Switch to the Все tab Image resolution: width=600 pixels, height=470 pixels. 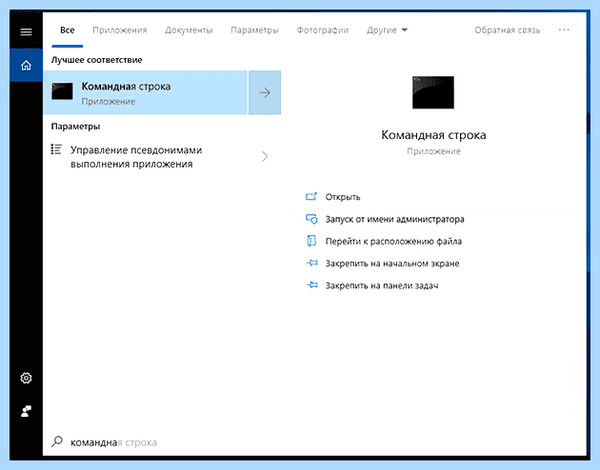coord(67,30)
